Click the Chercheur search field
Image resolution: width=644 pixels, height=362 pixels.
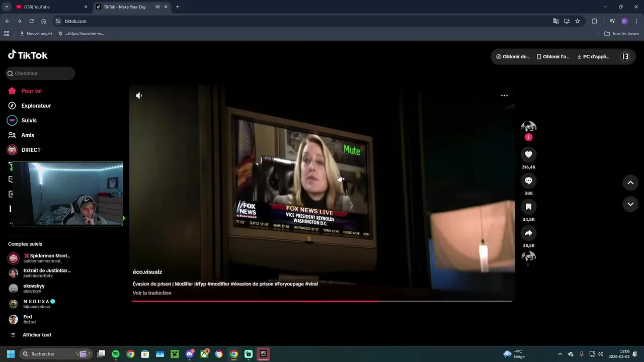[x=40, y=73]
